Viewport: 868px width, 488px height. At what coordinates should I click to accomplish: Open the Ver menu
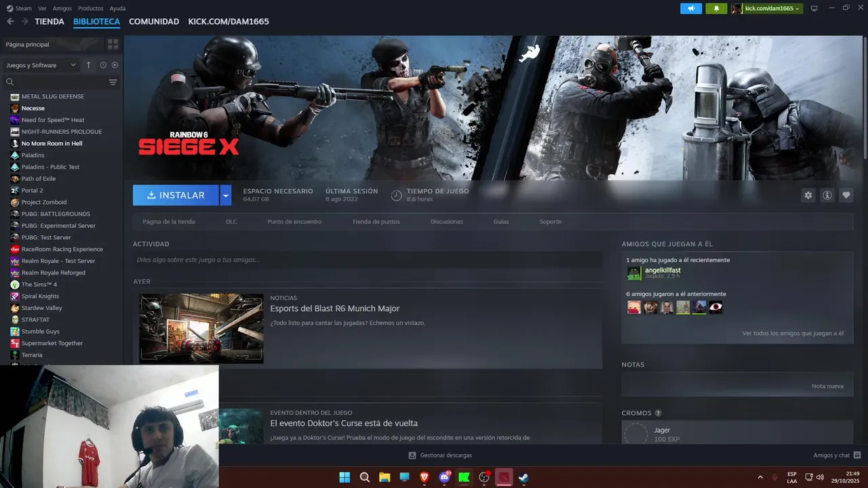click(x=42, y=8)
